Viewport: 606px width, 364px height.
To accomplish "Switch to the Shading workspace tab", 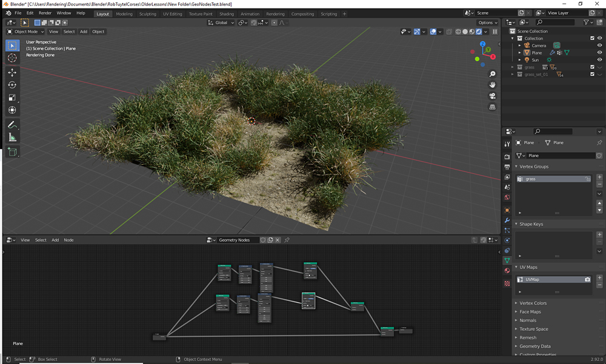I will coord(227,14).
